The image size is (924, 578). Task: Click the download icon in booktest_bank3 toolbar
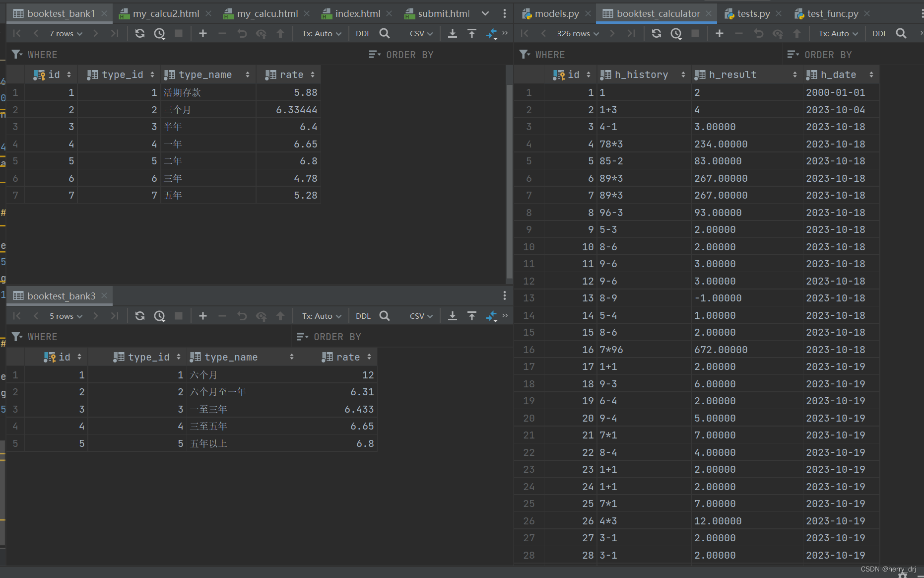(x=453, y=316)
